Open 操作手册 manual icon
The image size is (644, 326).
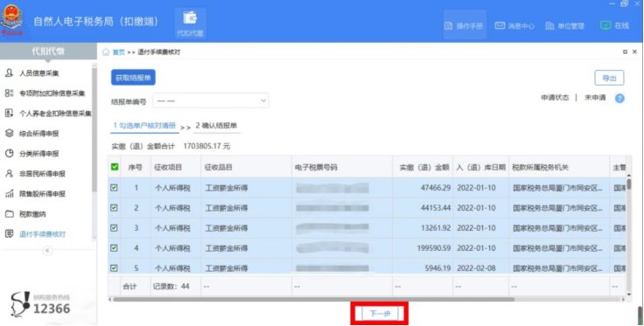click(449, 26)
